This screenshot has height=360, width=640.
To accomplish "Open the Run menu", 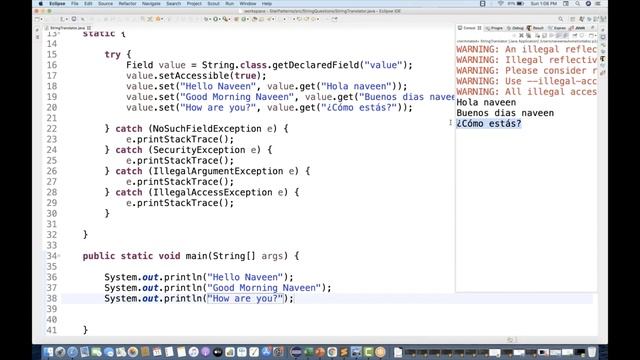I will click(229, 4).
